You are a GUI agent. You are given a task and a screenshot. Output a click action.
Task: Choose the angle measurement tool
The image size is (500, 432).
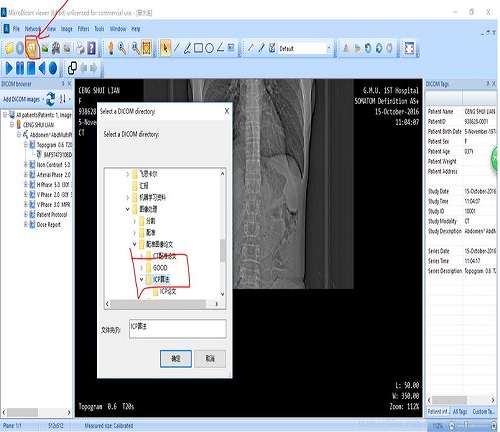coord(220,48)
